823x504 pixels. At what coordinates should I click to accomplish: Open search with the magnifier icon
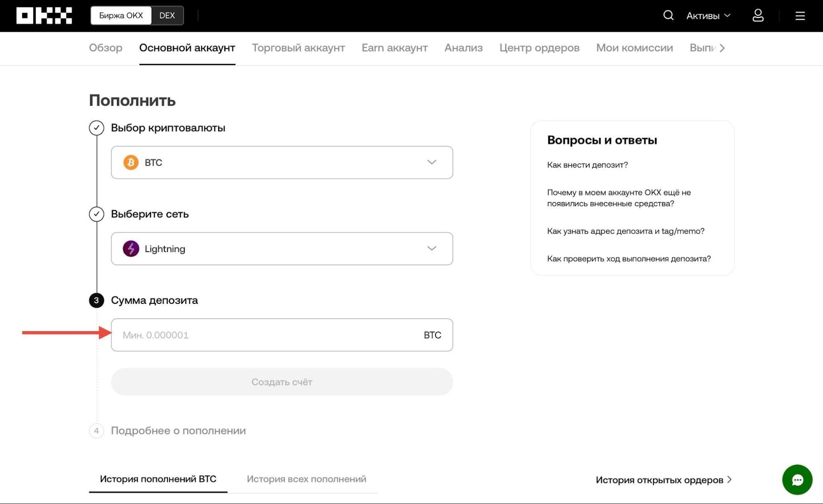point(668,16)
